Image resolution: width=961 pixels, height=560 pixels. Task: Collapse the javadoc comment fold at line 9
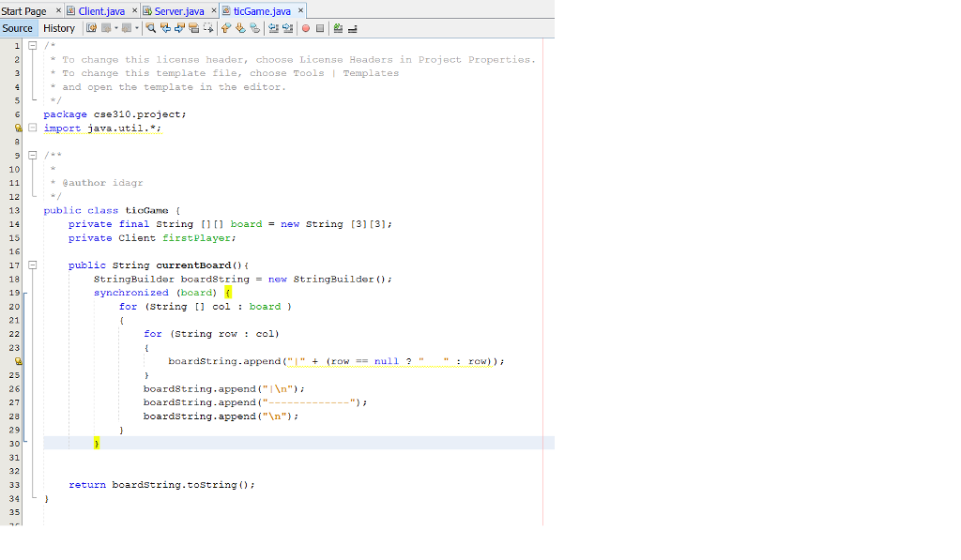click(x=33, y=155)
